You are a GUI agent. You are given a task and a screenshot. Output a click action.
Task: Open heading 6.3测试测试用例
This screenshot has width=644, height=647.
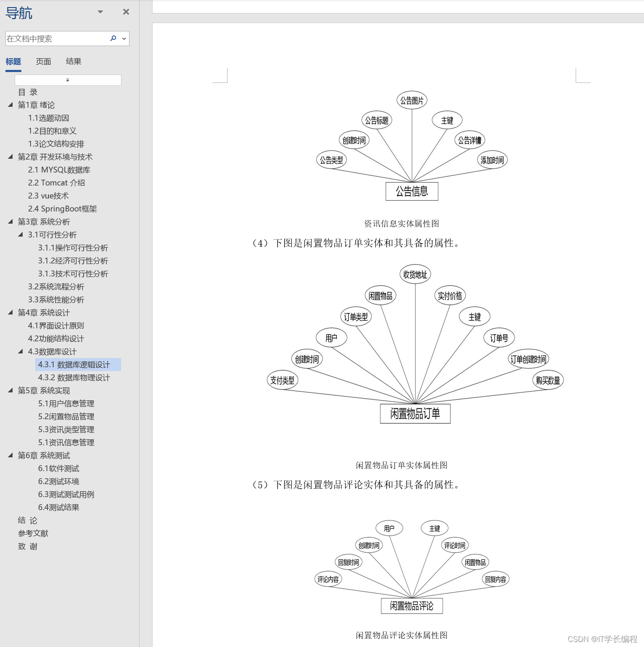coord(66,495)
